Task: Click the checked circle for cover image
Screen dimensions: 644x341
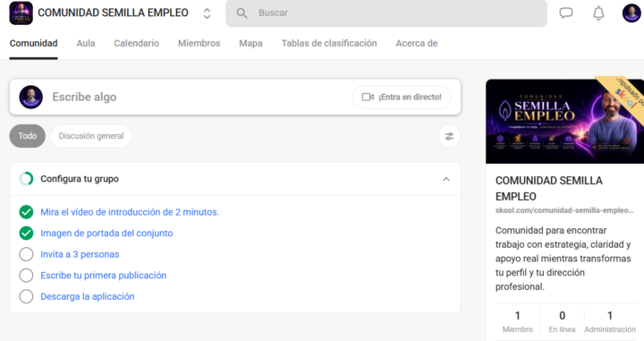Action: tap(26, 233)
